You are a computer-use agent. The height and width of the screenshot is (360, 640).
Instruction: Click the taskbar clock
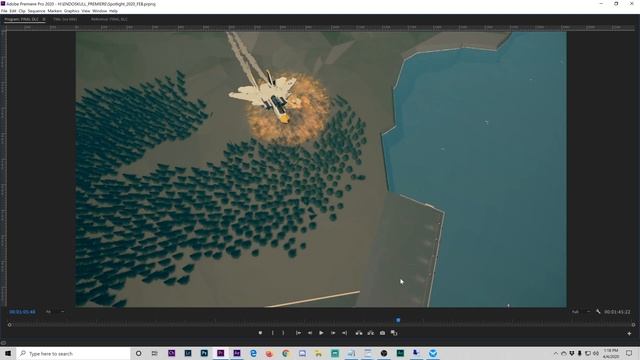coord(611,353)
